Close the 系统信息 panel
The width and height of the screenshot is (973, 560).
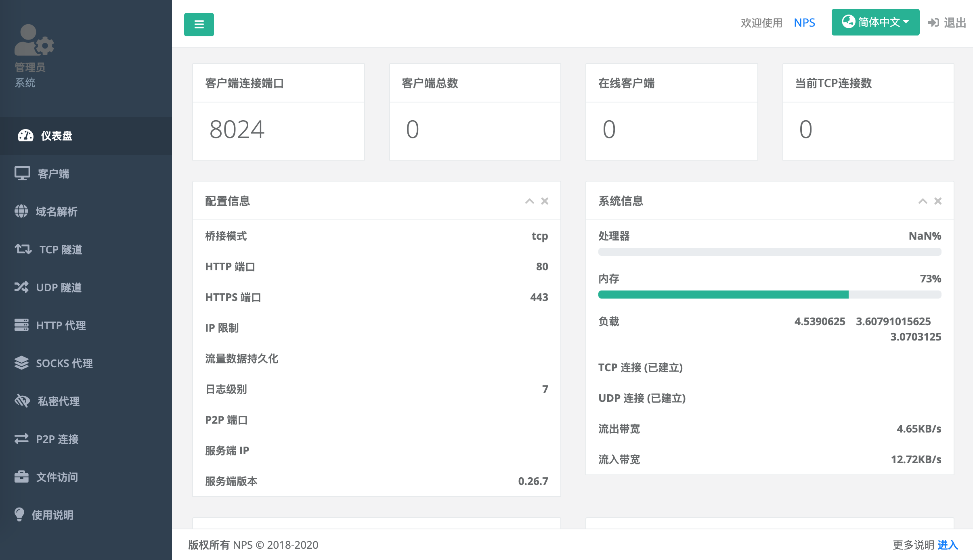pos(938,201)
